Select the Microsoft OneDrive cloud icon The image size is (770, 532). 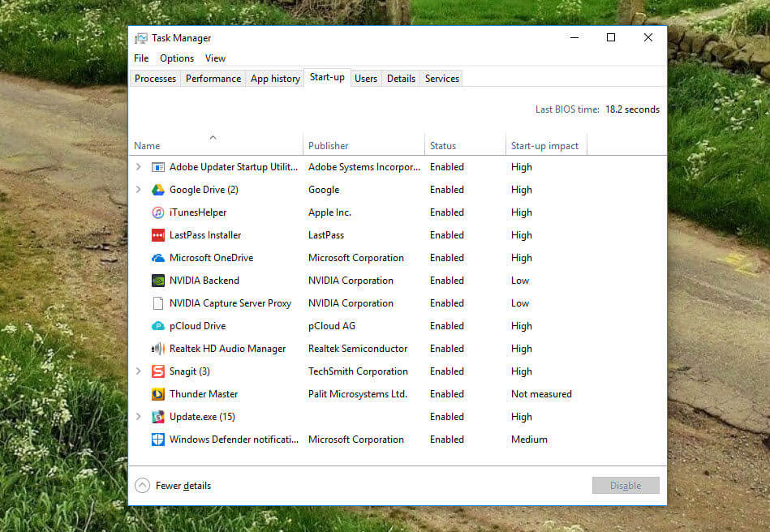[x=158, y=257]
